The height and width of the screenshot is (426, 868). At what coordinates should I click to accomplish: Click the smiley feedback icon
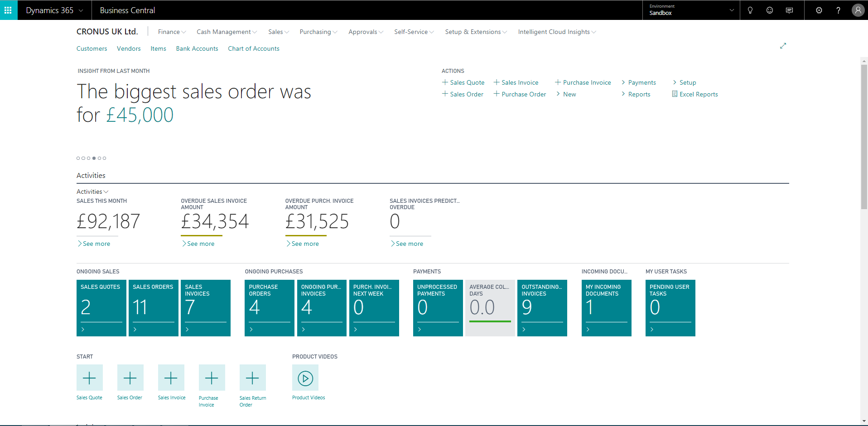[x=770, y=10]
